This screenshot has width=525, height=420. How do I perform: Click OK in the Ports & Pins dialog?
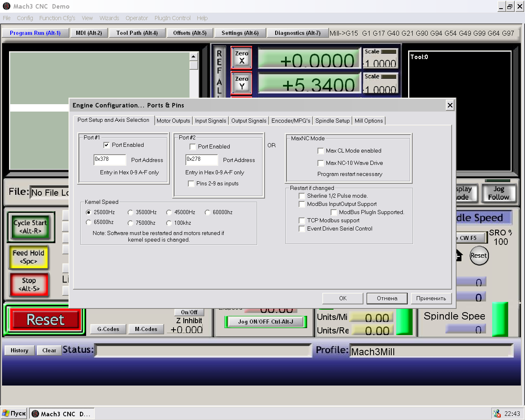pyautogui.click(x=343, y=298)
